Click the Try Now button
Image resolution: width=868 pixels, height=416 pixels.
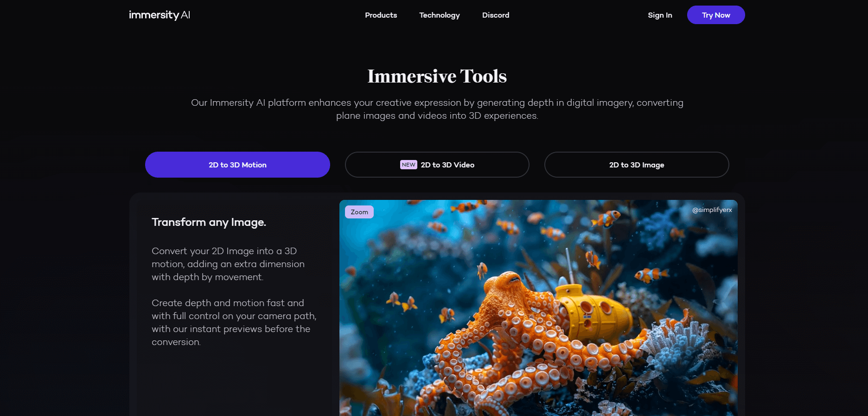pos(716,15)
